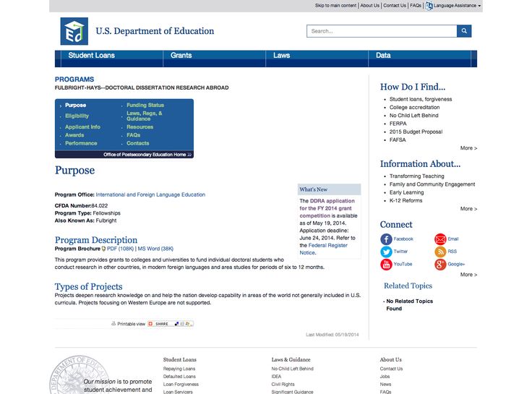532x394 pixels.
Task: Click the U.S. Department of Education logo
Action: coord(74,31)
